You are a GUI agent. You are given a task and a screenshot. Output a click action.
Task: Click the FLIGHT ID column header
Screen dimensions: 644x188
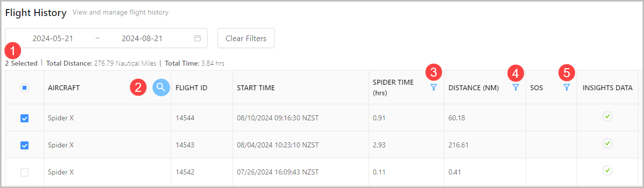pos(191,88)
